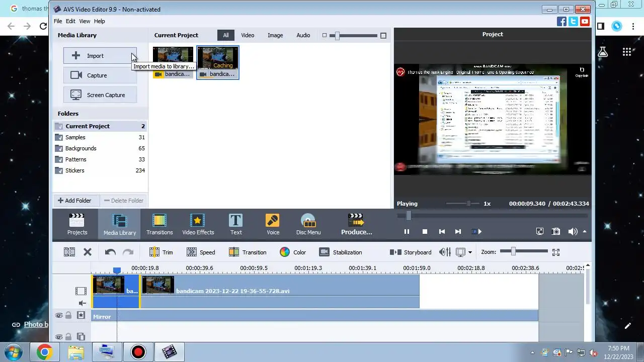
Task: Switch preview to full screen
Action: click(540, 232)
